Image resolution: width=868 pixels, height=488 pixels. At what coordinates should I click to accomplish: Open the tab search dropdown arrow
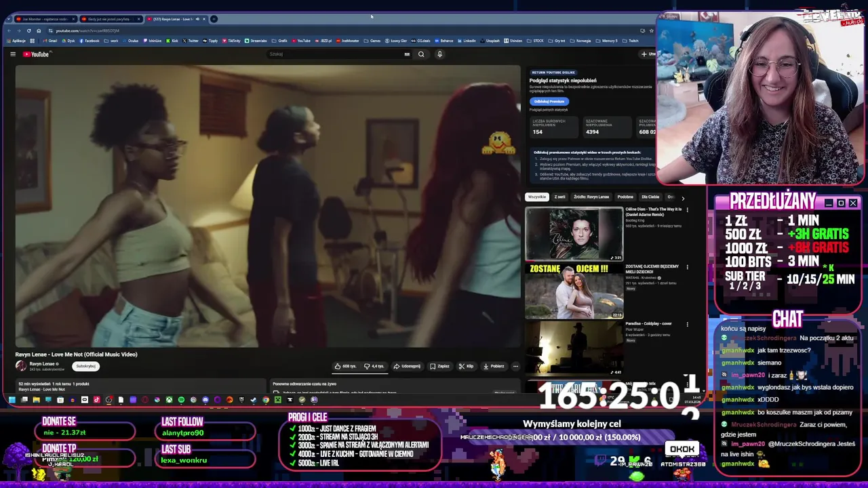point(8,19)
